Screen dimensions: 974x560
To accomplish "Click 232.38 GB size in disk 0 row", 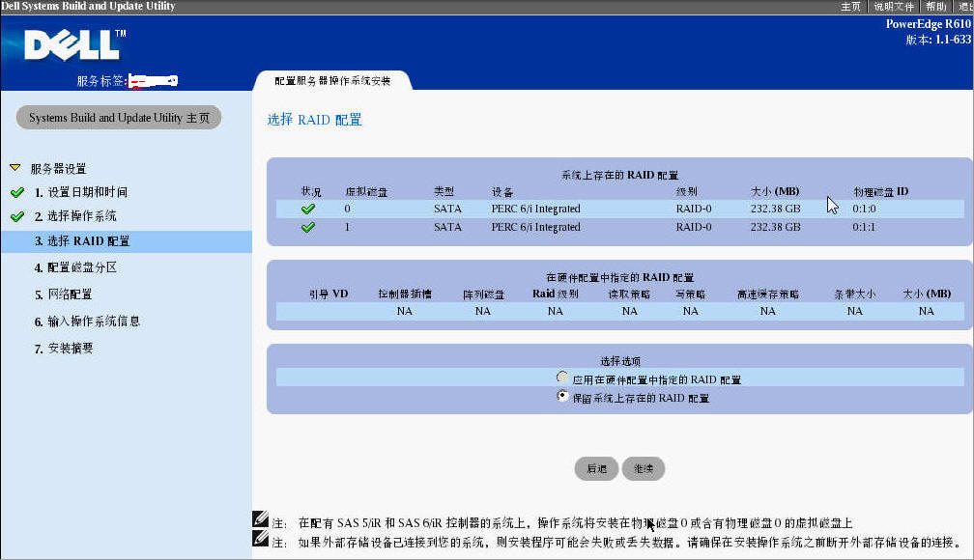I will 775,209.
